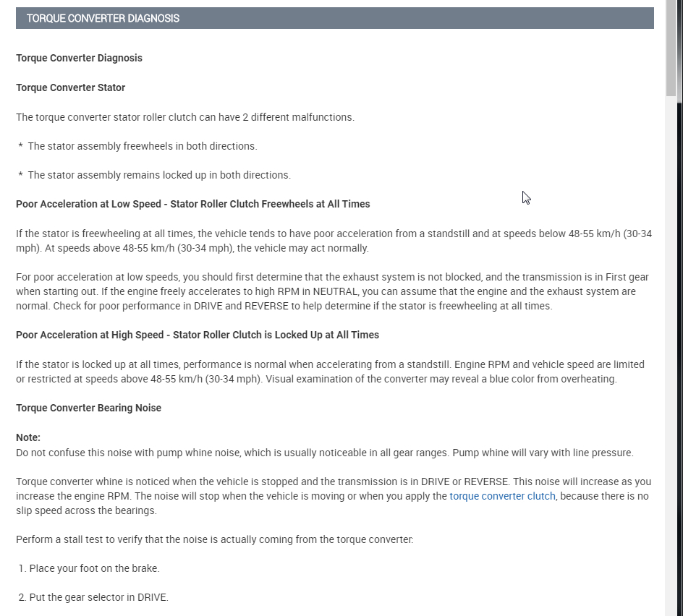Click the Poor Acceleration at Low Speed heading
This screenshot has height=616, width=683.
click(192, 204)
